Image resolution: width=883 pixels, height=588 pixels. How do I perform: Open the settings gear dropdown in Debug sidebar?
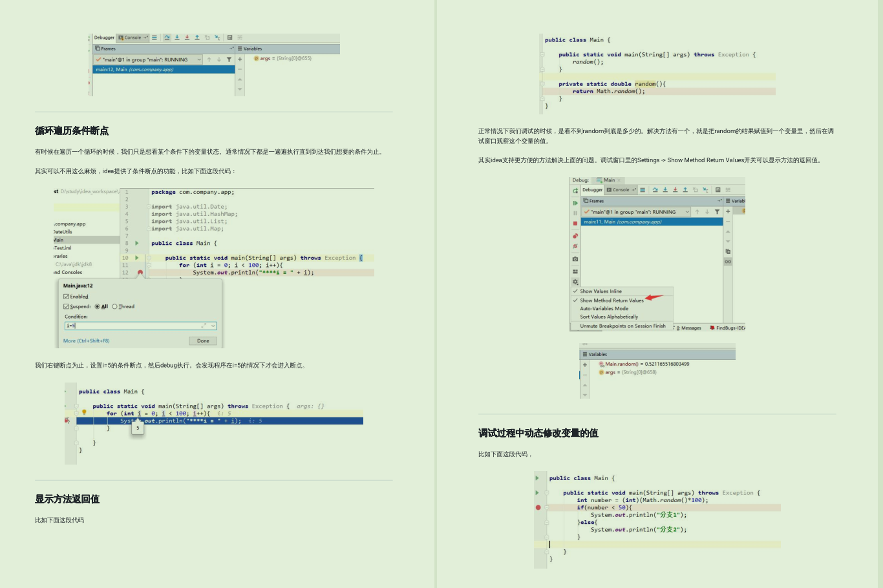coord(575,282)
